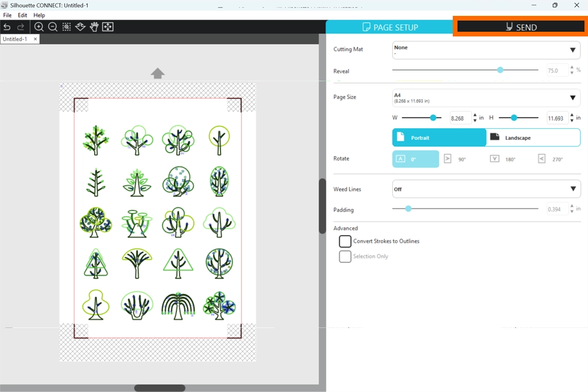Image resolution: width=588 pixels, height=392 pixels.
Task: Close the Untitled-1 document tab
Action: click(x=35, y=39)
